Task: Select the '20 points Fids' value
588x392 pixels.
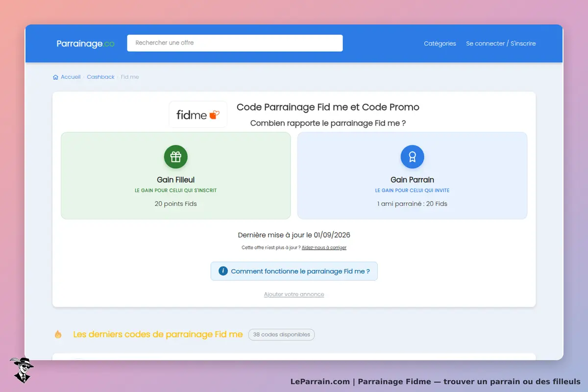Action: [176, 203]
